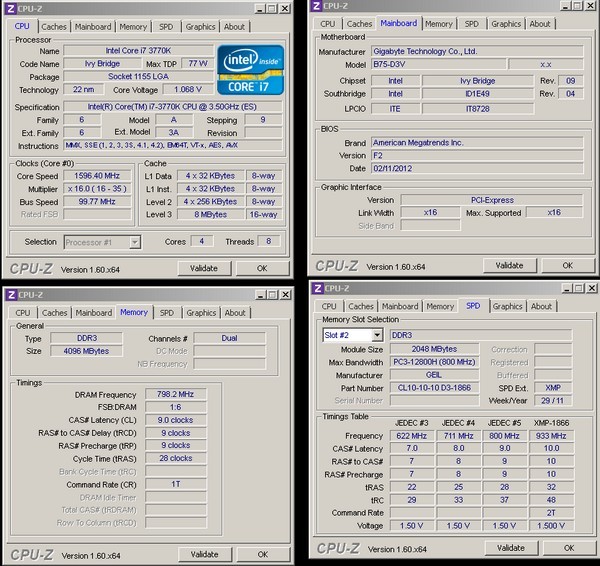Switch to CPU tab in the SPD window
The width and height of the screenshot is (600, 566).
click(x=329, y=306)
